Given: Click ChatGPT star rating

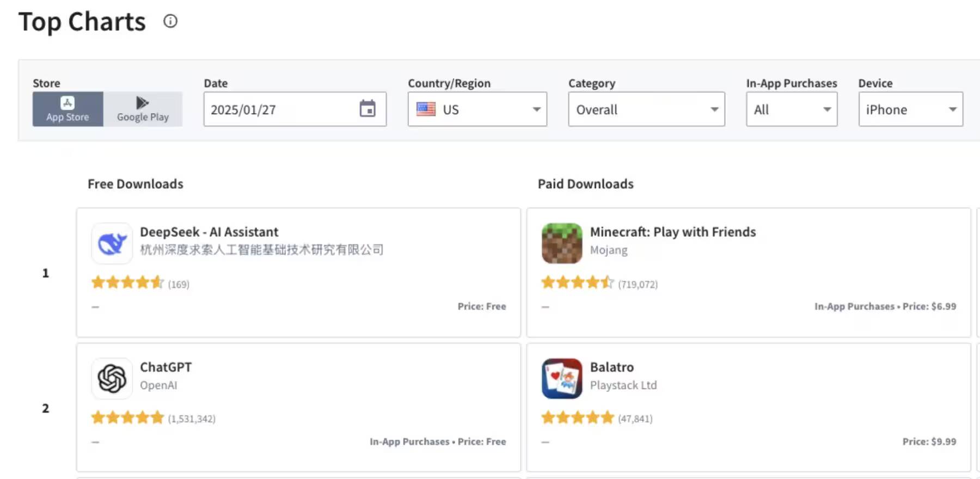Looking at the screenshot, I should (127, 417).
